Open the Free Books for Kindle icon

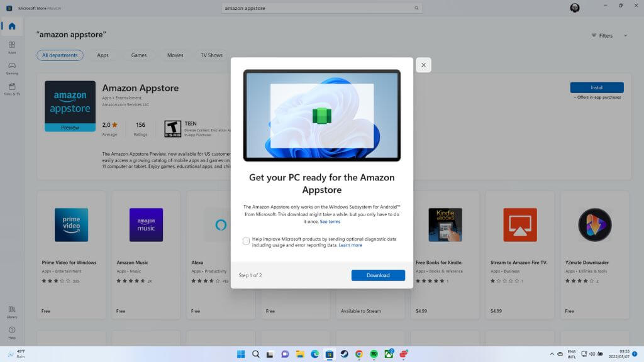[x=445, y=224]
